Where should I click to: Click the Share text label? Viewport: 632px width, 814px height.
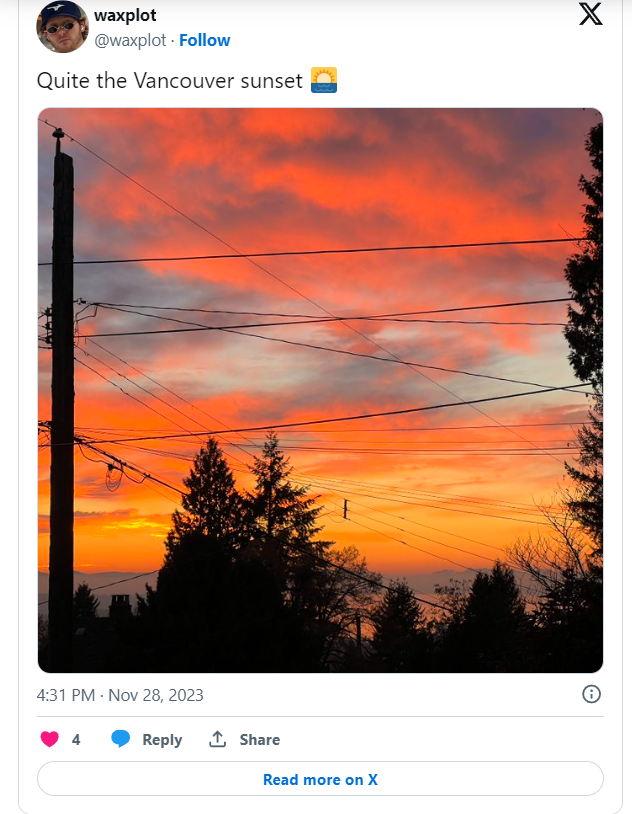coord(260,739)
